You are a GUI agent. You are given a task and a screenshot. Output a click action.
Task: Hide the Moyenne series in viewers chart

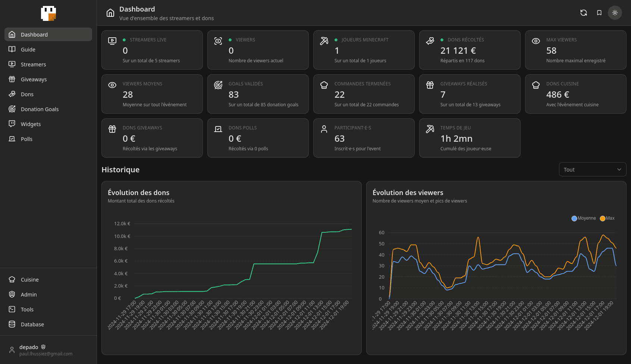584,218
